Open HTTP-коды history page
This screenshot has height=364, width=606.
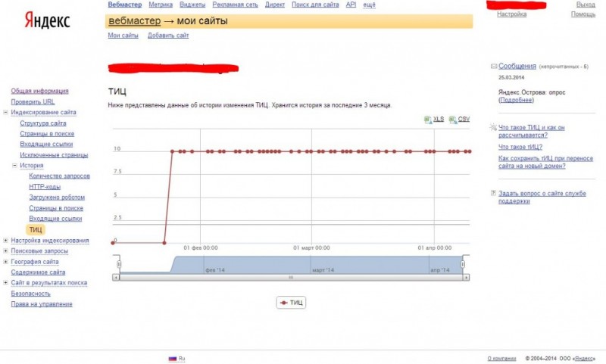click(x=45, y=187)
